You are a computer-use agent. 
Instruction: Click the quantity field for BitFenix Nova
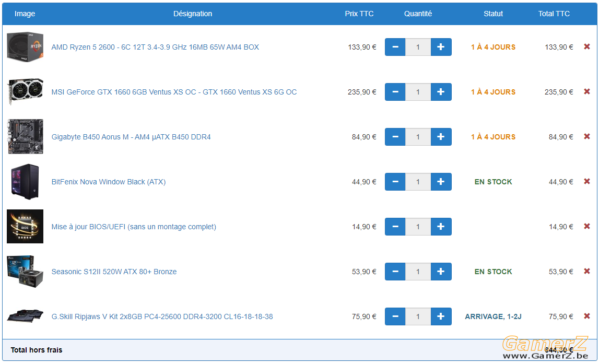click(x=418, y=182)
